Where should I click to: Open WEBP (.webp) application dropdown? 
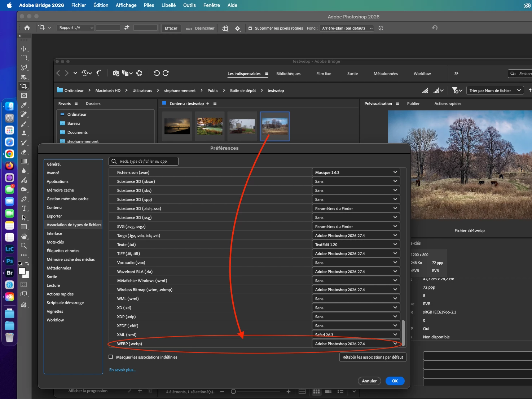coord(356,344)
